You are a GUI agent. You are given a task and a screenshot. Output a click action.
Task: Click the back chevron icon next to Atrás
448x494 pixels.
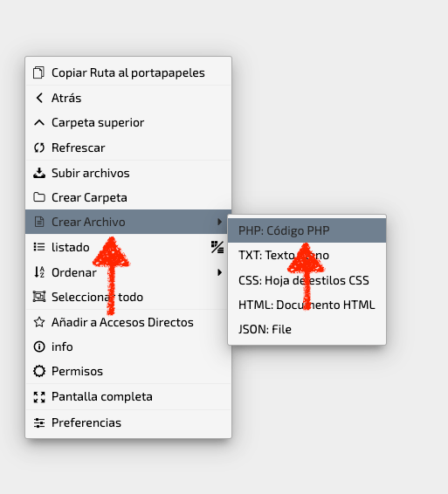[39, 98]
